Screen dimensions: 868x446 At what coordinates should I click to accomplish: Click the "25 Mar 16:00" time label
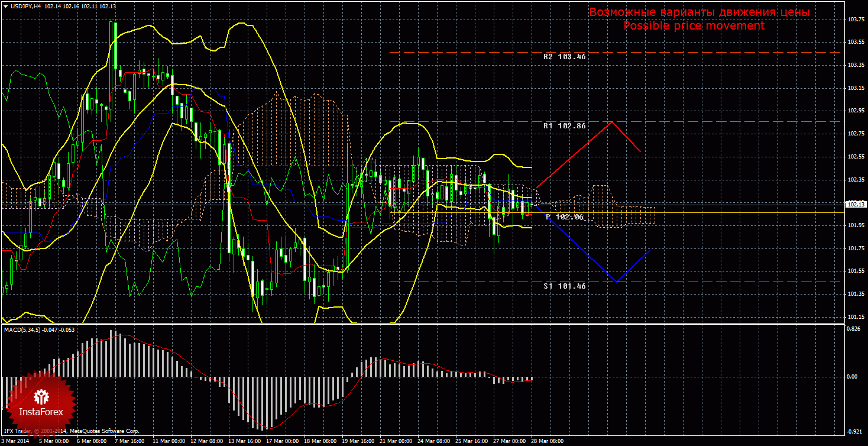pyautogui.click(x=471, y=441)
